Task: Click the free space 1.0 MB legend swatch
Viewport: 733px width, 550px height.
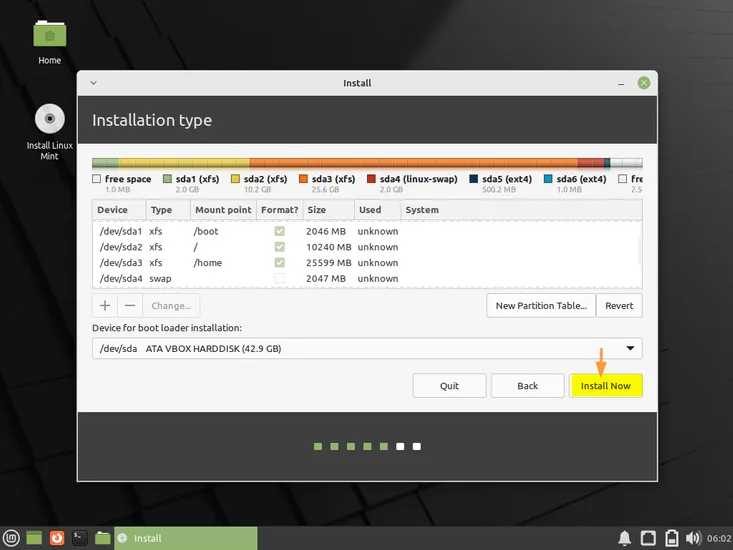Action: click(x=97, y=179)
